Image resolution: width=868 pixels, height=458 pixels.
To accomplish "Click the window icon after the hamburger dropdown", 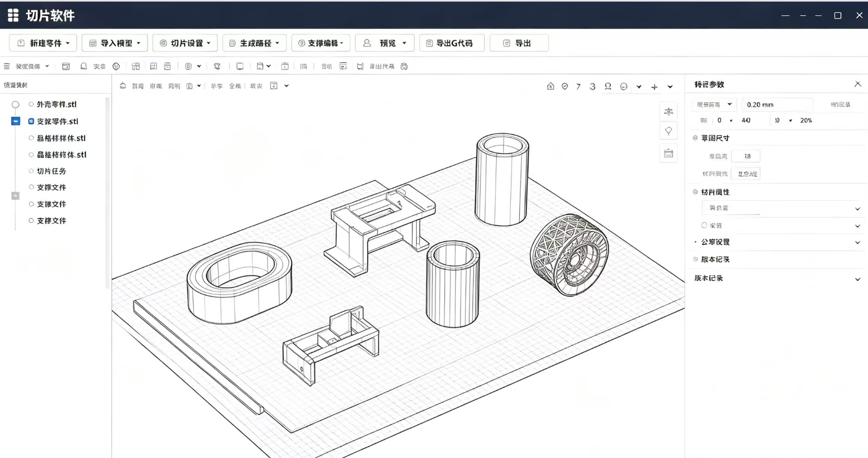I will (66, 66).
